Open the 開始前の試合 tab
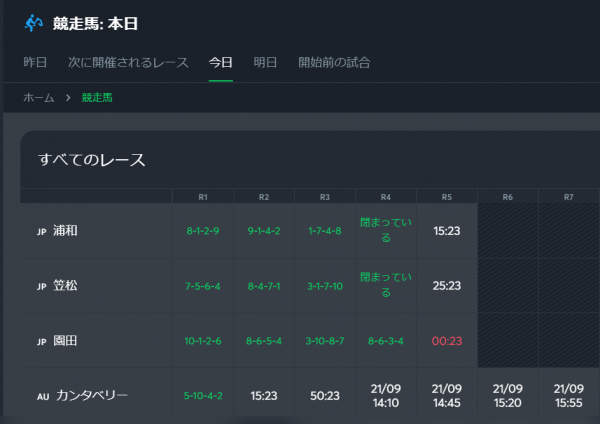 click(334, 62)
